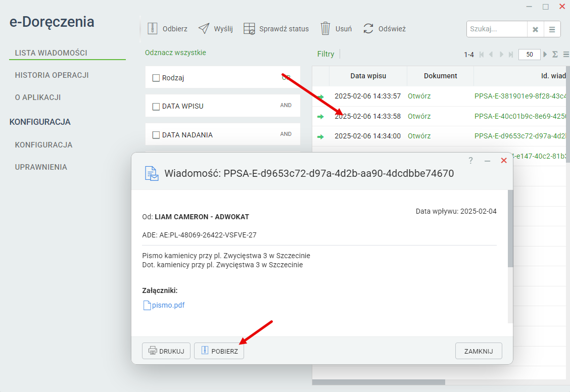Click the DRUKUJ print button
The image size is (570, 392).
166,351
